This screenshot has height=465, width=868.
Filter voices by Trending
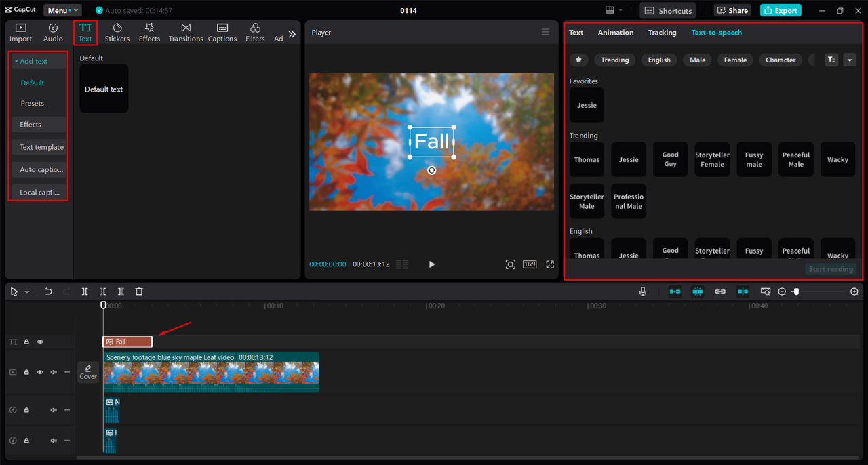614,60
